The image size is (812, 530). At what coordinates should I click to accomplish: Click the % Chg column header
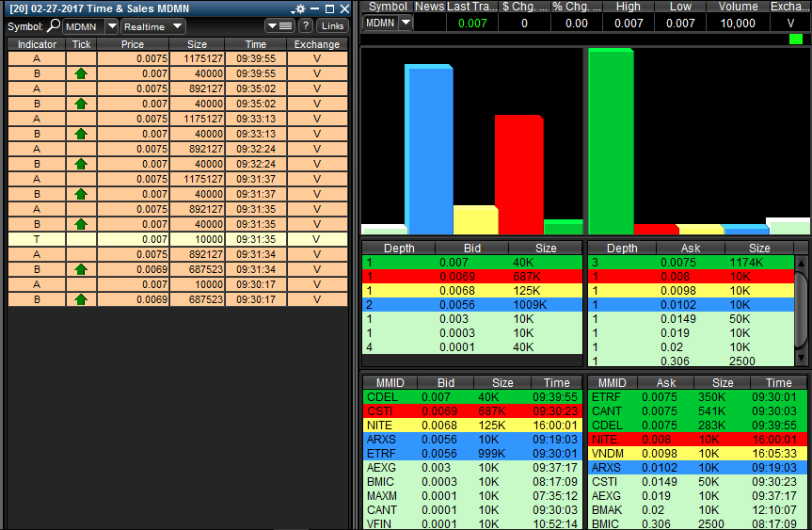[x=577, y=7]
